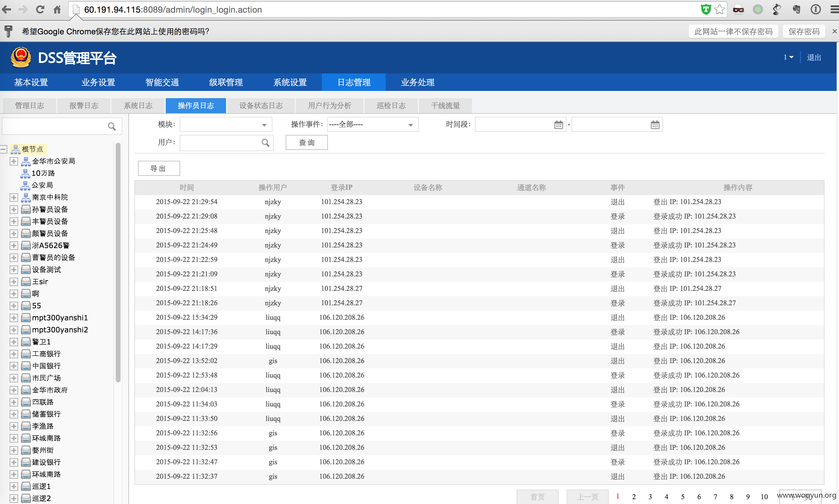Click the 查询 search button
The width and height of the screenshot is (839, 504).
click(x=306, y=143)
